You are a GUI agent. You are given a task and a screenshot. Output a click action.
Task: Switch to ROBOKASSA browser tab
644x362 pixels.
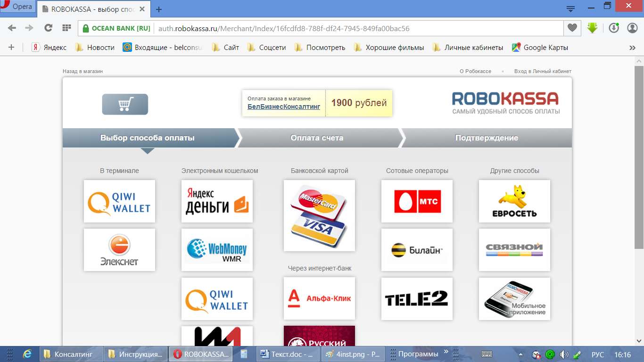click(x=94, y=8)
